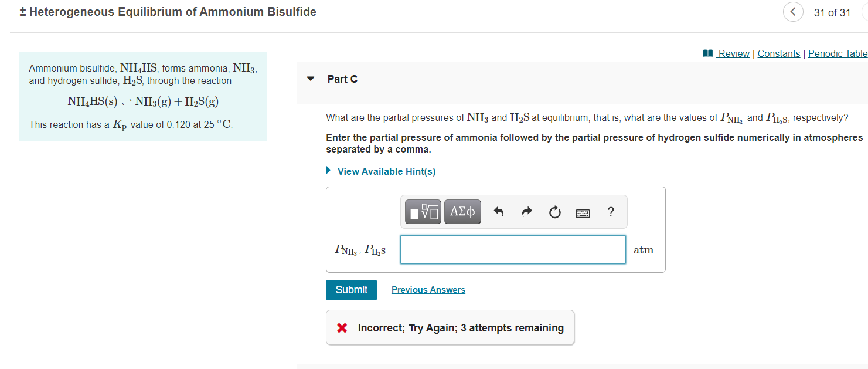Open the Review page
The height and width of the screenshot is (369, 868).
pos(733,53)
